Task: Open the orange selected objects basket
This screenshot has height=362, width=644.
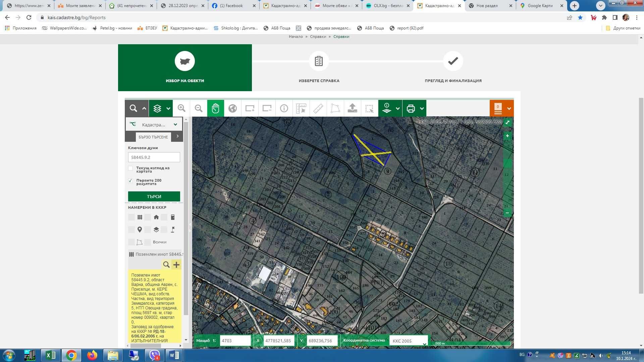Action: (x=498, y=108)
